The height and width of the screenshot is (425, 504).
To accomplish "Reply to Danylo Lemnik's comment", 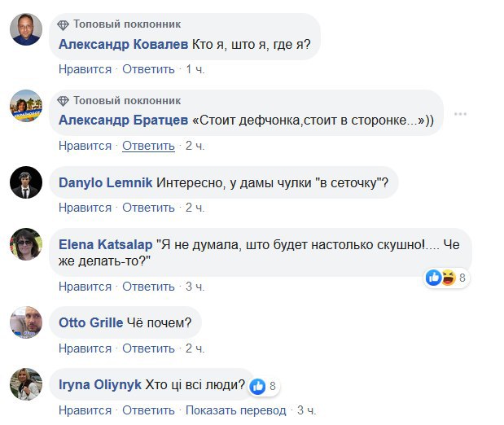I will coord(148,208).
